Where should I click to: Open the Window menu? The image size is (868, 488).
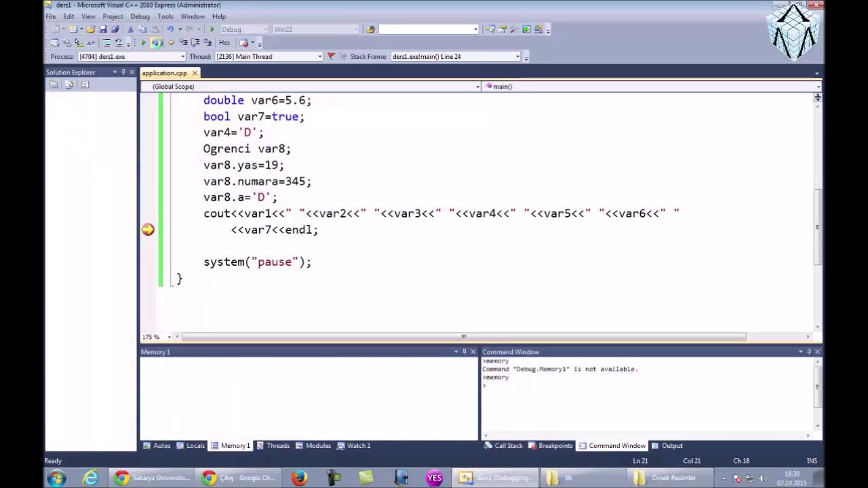[193, 16]
